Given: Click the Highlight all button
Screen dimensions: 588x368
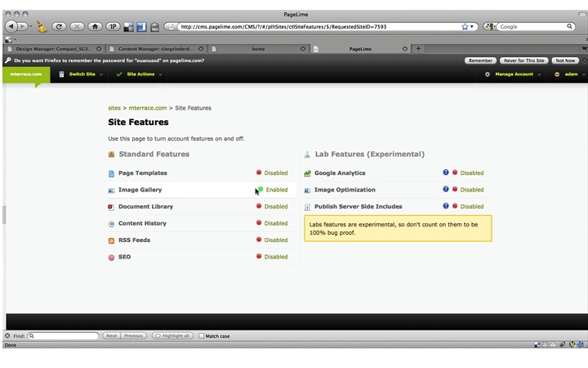Looking at the screenshot, I should pos(173,336).
